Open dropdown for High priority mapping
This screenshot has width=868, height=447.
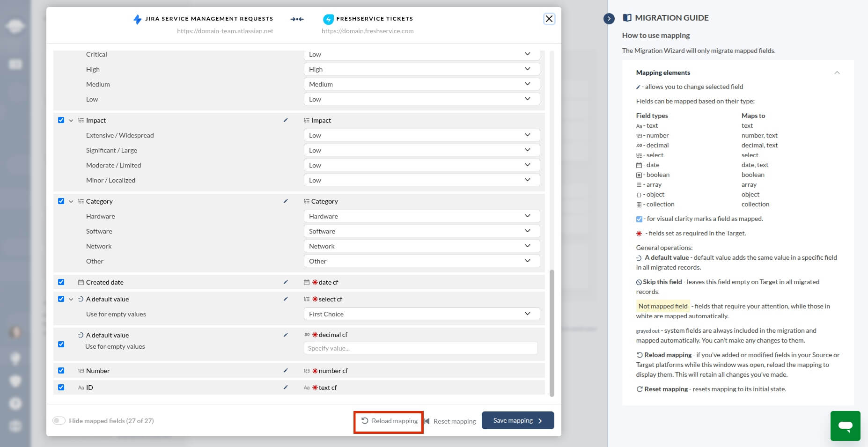click(x=422, y=69)
